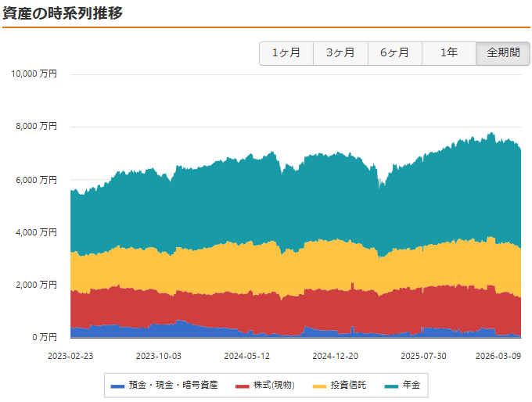
Task: Choose the 1年 period button
Action: 448,53
